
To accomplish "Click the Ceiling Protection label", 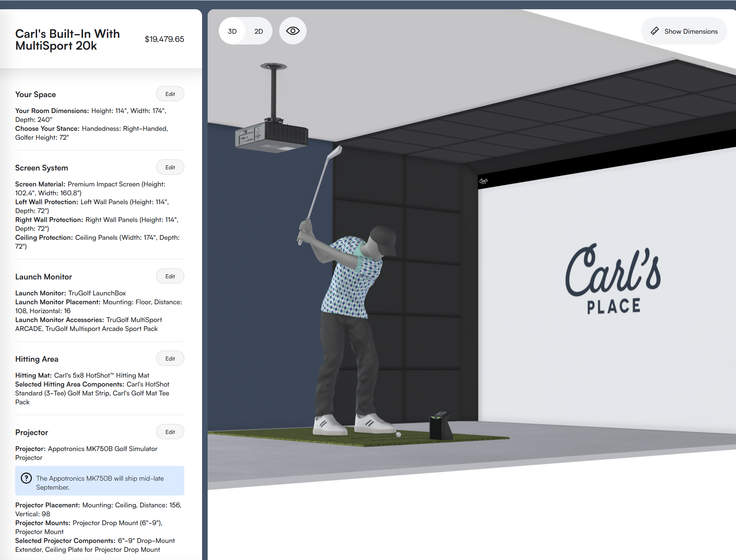I will pos(44,238).
